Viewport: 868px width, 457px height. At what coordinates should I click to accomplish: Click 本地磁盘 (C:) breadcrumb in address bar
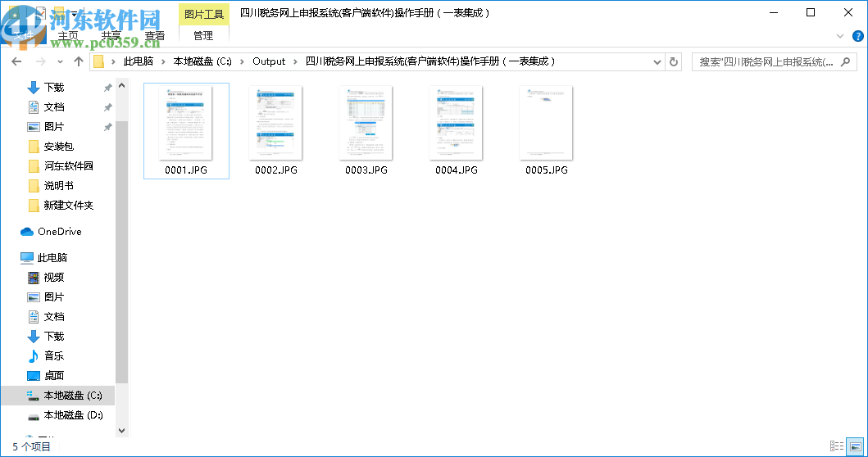click(202, 61)
